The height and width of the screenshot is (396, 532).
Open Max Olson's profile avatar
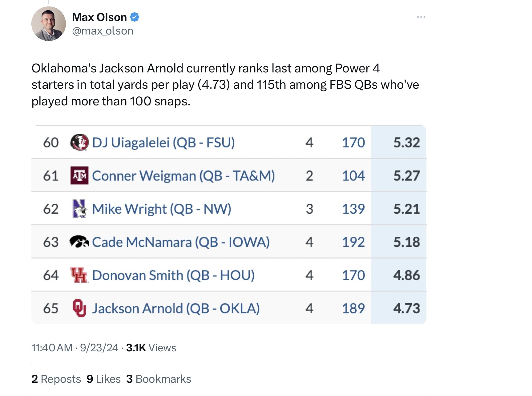[49, 24]
